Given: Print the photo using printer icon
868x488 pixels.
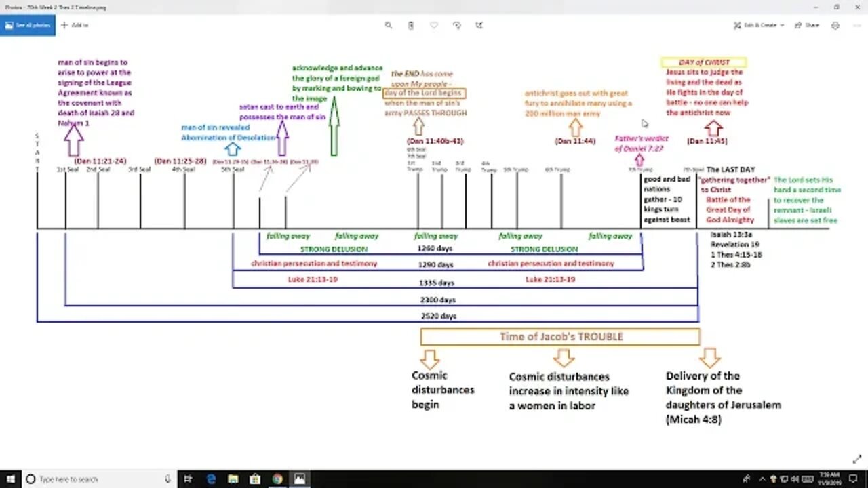Looking at the screenshot, I should (x=835, y=25).
